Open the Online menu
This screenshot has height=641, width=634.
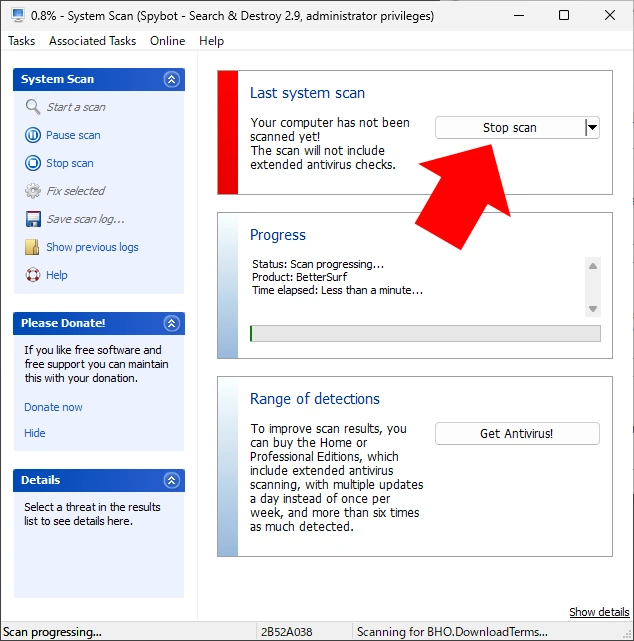click(167, 41)
